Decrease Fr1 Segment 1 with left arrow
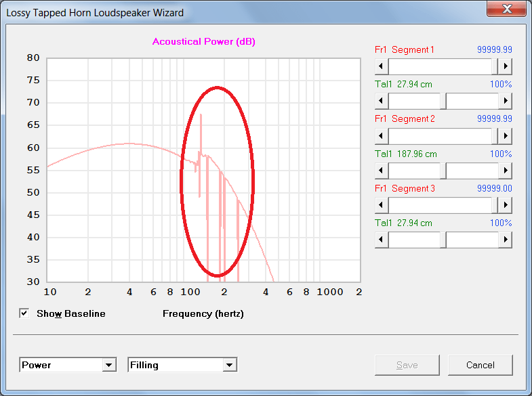This screenshot has height=396, width=532. [x=382, y=66]
